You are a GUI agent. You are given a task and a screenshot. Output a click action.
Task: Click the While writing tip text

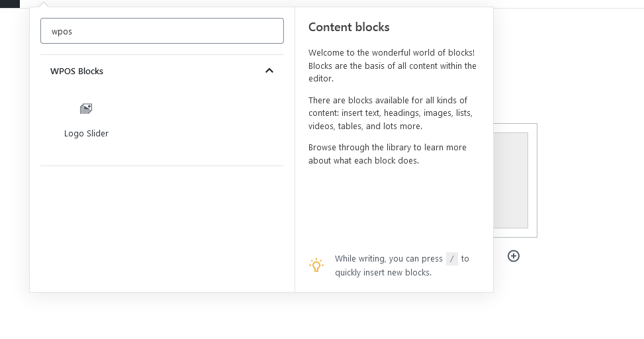pyautogui.click(x=388, y=259)
